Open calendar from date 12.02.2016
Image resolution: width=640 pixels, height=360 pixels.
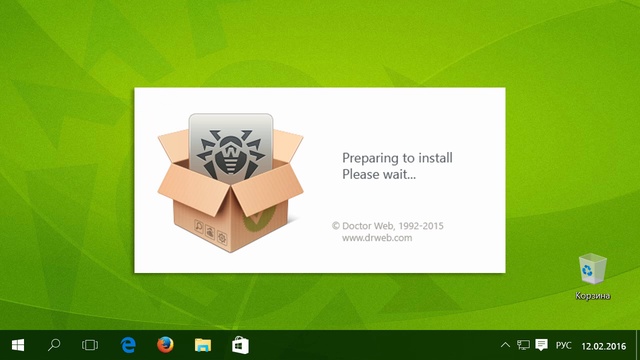(604, 346)
